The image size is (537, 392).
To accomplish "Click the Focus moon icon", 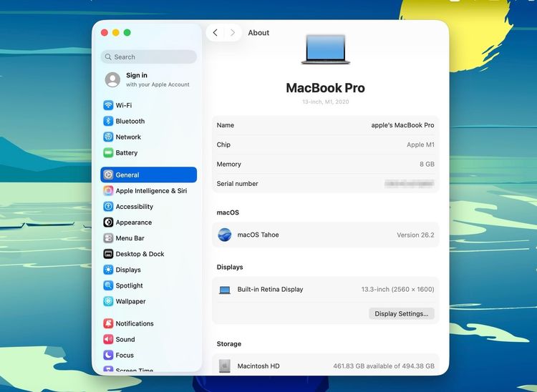I will click(108, 355).
